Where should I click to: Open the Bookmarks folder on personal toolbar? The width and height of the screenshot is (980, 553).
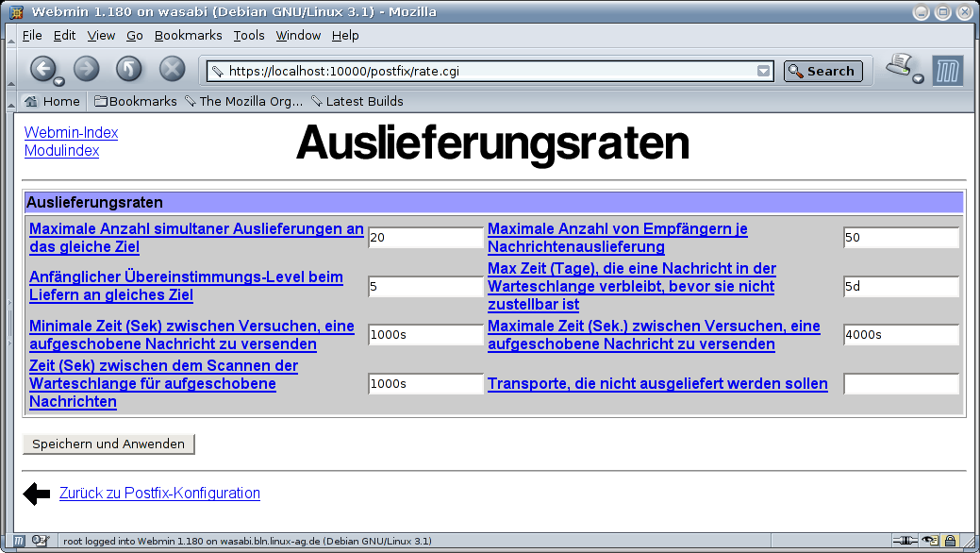(136, 101)
